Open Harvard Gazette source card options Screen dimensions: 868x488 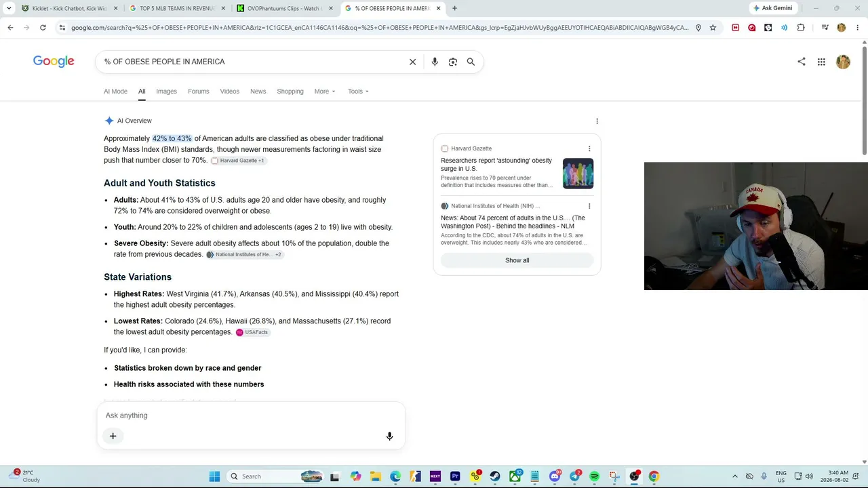click(589, 148)
